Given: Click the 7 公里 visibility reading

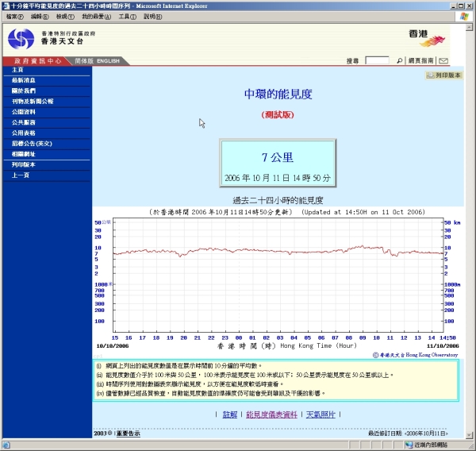Looking at the screenshot, I should 278,157.
